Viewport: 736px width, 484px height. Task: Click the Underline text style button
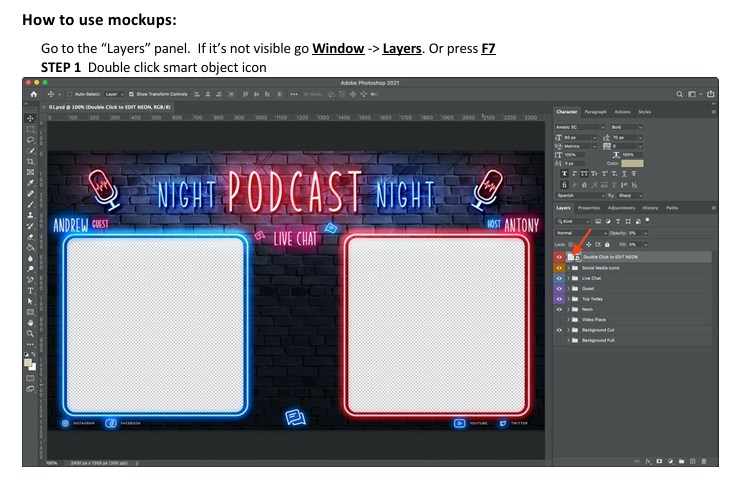624,174
